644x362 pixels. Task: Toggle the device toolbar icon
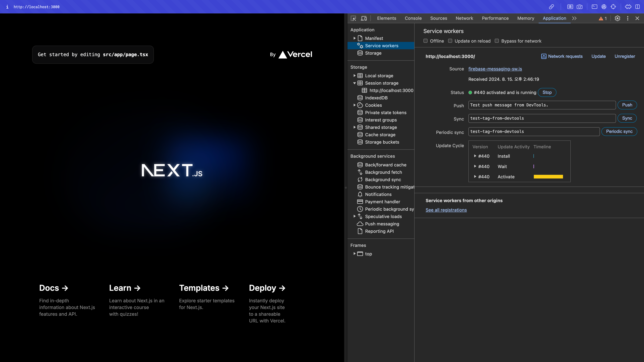tap(364, 18)
